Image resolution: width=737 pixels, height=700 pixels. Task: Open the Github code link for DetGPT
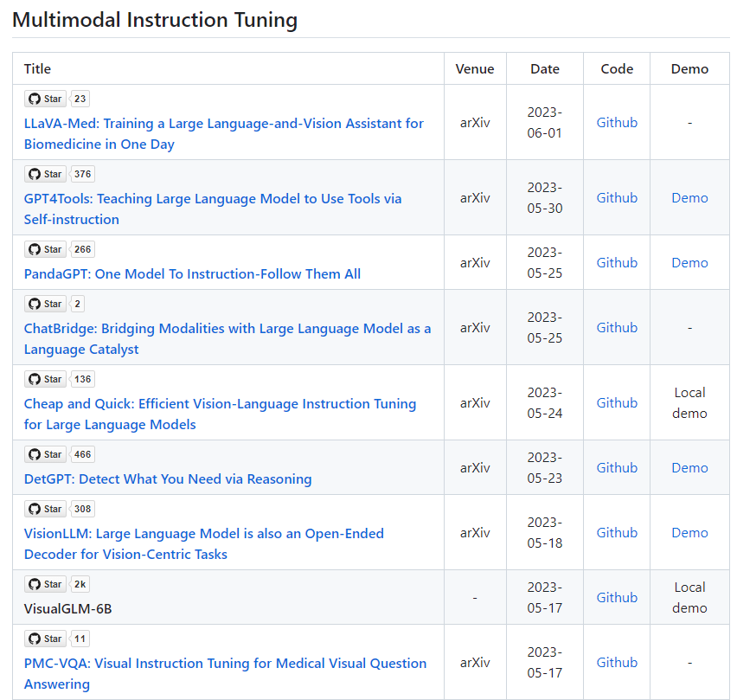617,468
